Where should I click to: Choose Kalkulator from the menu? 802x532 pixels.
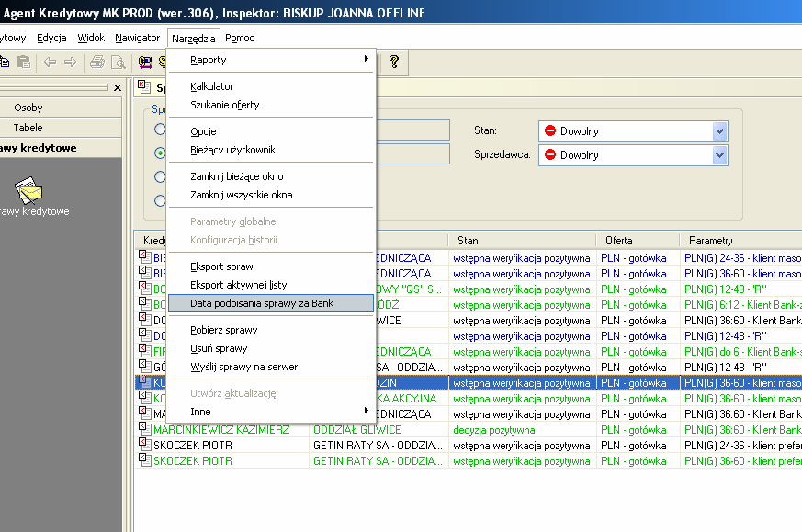(x=271, y=86)
